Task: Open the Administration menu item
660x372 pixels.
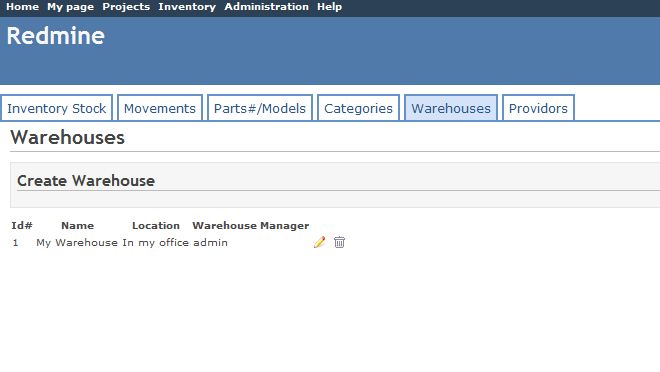Action: (x=266, y=7)
